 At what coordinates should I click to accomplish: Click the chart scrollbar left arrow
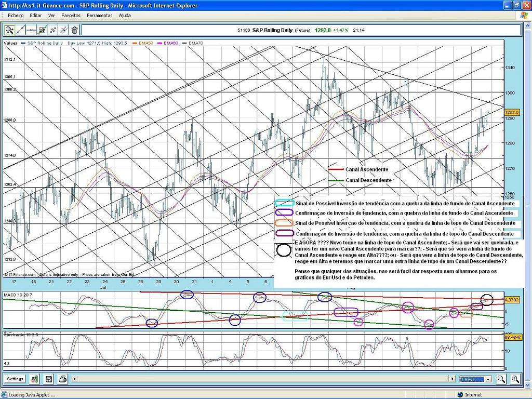pos(75,379)
